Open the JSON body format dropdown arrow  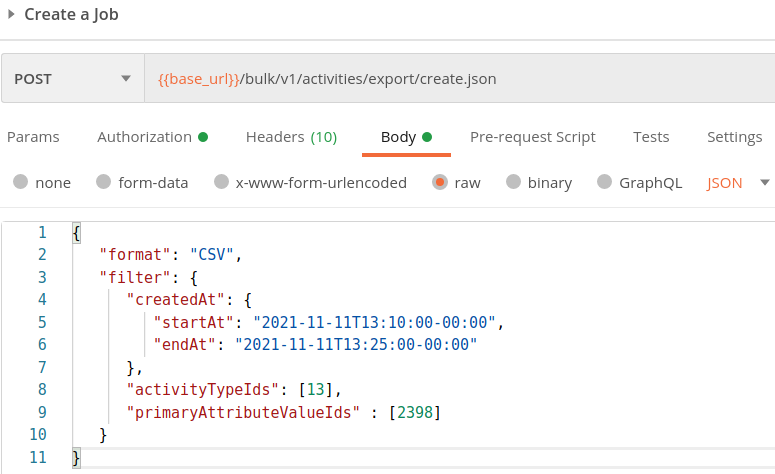pos(764,183)
